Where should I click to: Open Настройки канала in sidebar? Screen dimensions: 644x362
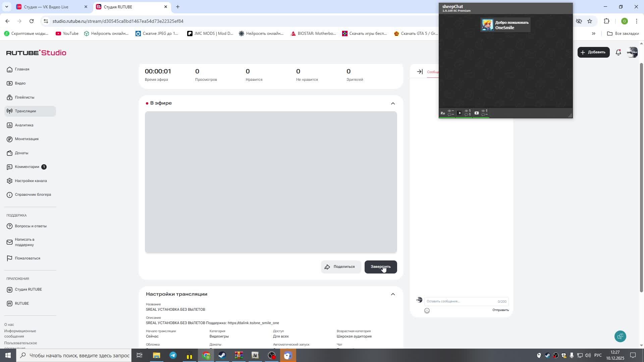click(x=31, y=181)
